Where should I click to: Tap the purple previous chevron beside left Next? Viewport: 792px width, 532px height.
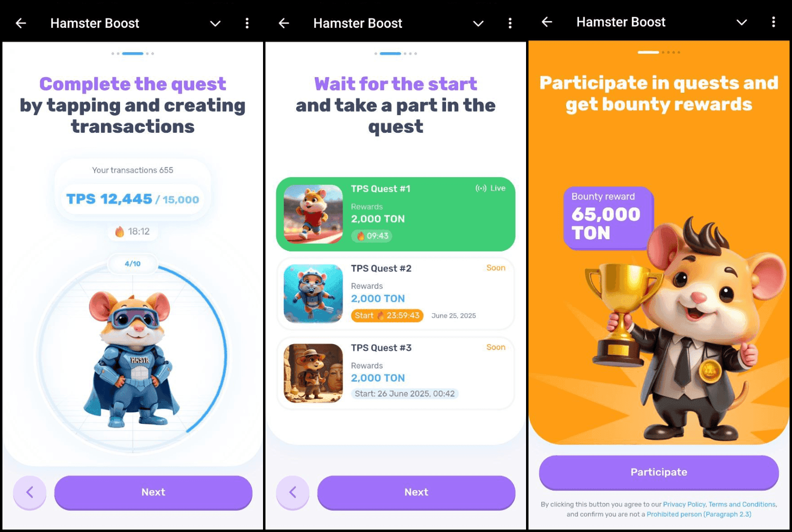[x=30, y=492]
